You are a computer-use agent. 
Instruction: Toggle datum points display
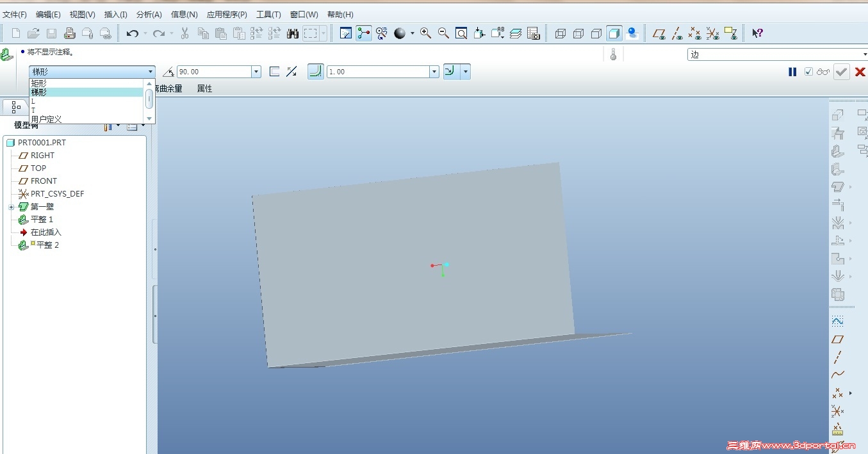coord(694,33)
